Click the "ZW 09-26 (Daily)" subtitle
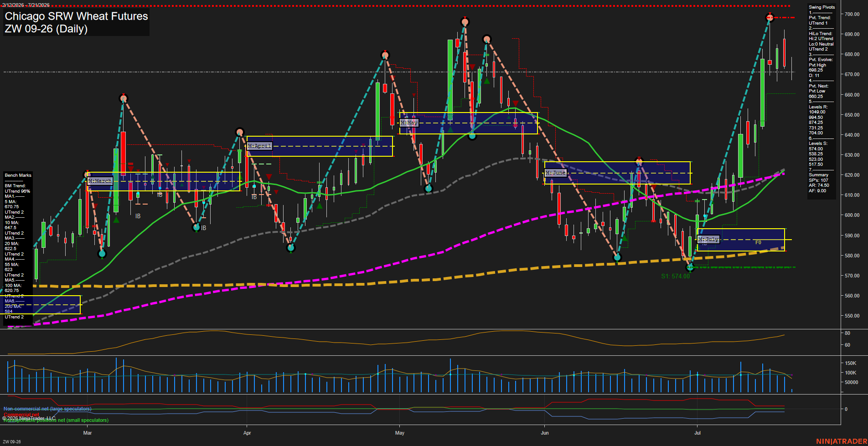The image size is (868, 446). coord(46,29)
